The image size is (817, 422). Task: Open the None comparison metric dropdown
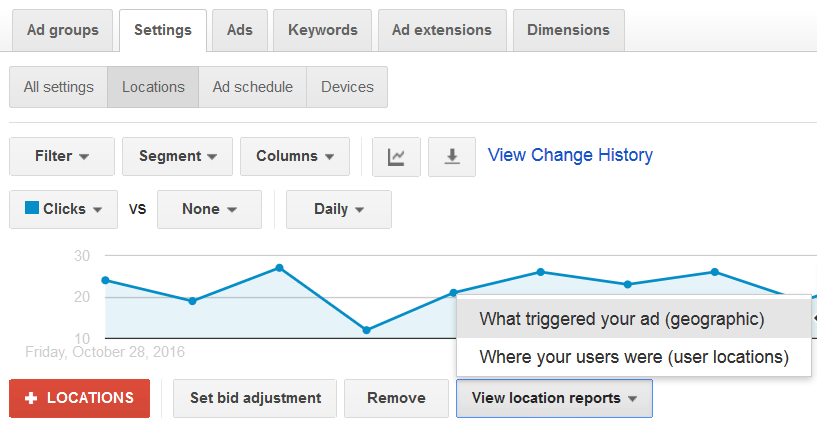[209, 210]
